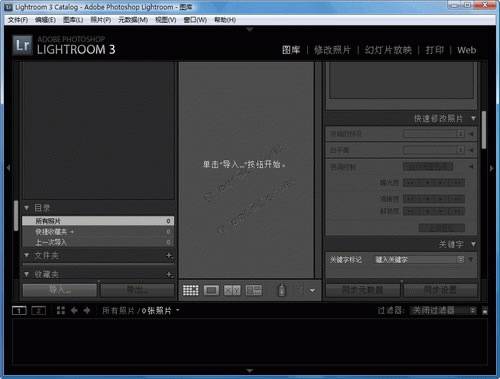Switch to the Web module
Screen dimensions: 500x379
467,50
